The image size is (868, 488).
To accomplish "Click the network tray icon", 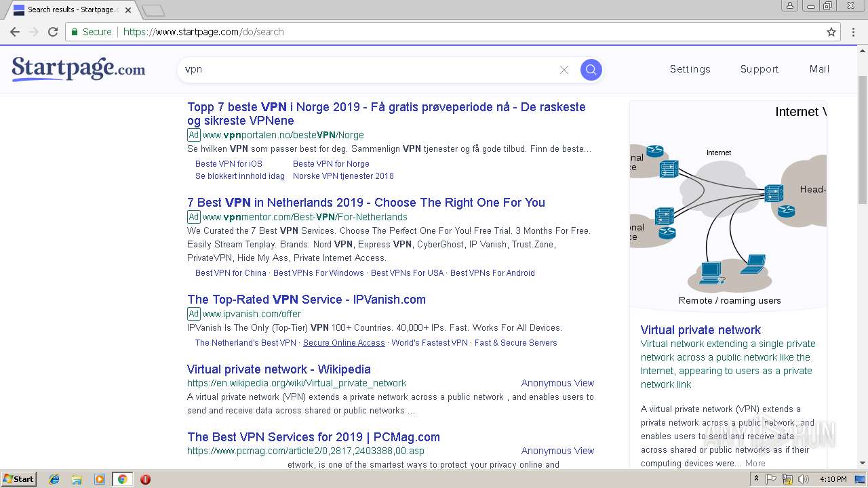I will pyautogui.click(x=787, y=479).
